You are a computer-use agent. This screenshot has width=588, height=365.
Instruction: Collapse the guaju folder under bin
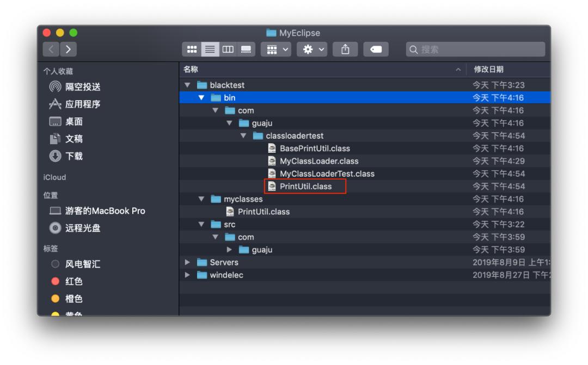[x=230, y=123]
